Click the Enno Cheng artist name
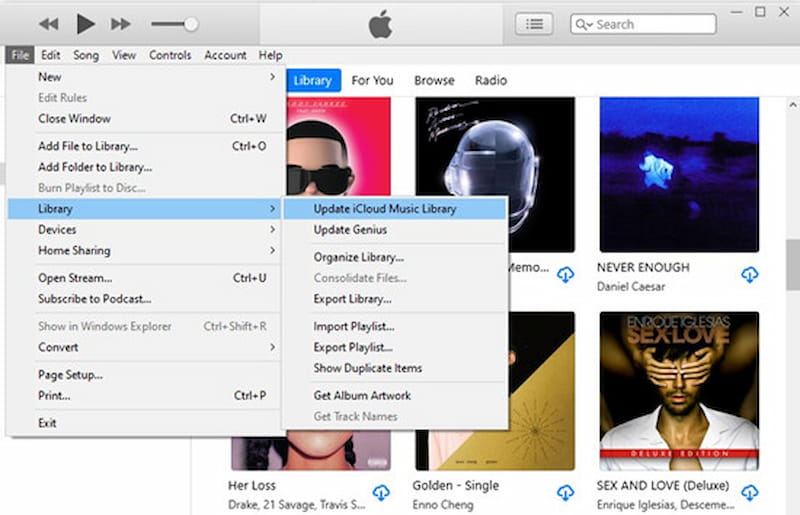Image resolution: width=800 pixels, height=515 pixels. (x=443, y=505)
